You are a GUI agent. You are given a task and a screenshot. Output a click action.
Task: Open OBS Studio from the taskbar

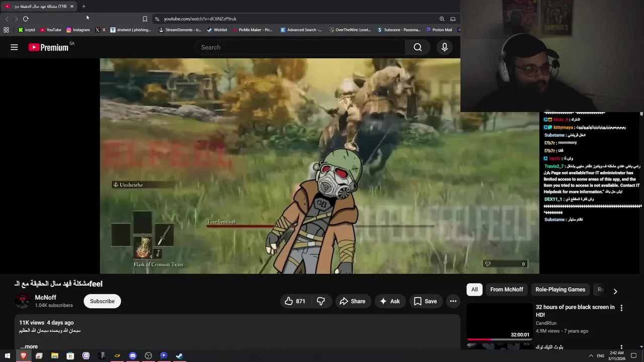148,356
